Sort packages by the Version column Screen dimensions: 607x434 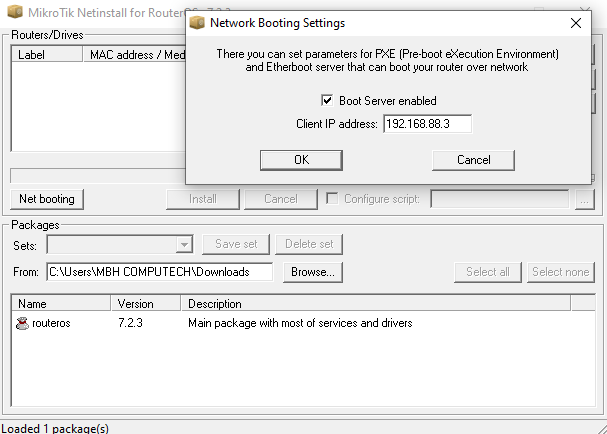146,304
